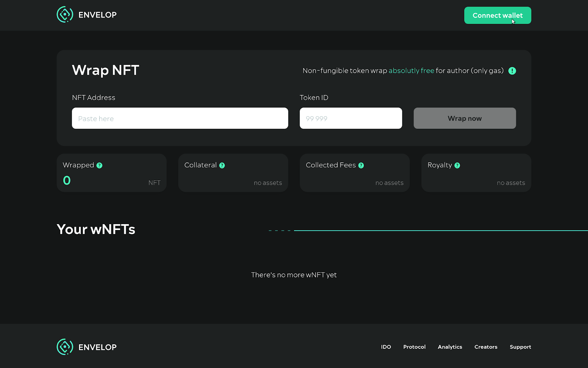The width and height of the screenshot is (588, 368).
Task: Click the Connect wallet button
Action: tap(498, 15)
